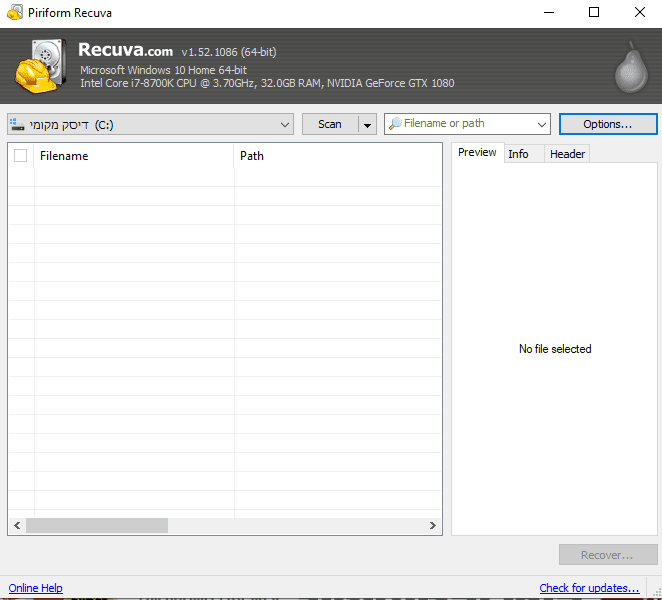662x600 pixels.
Task: Start a Scan of the drive
Action: [330, 124]
